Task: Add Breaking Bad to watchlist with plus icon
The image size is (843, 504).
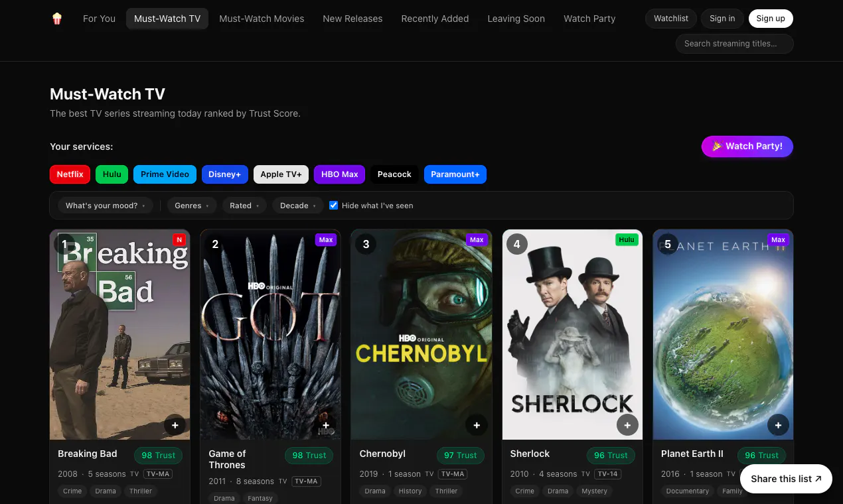Action: click(x=175, y=425)
